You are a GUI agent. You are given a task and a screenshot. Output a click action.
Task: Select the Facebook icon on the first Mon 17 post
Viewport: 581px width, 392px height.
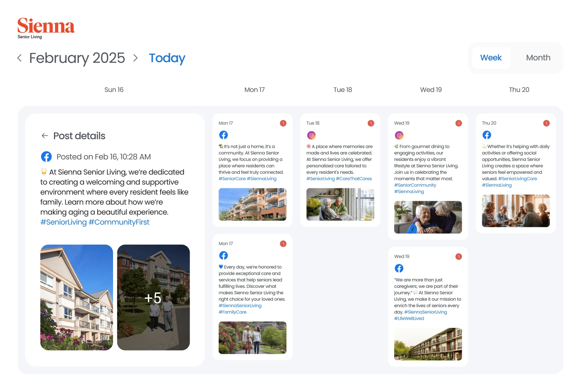[223, 135]
